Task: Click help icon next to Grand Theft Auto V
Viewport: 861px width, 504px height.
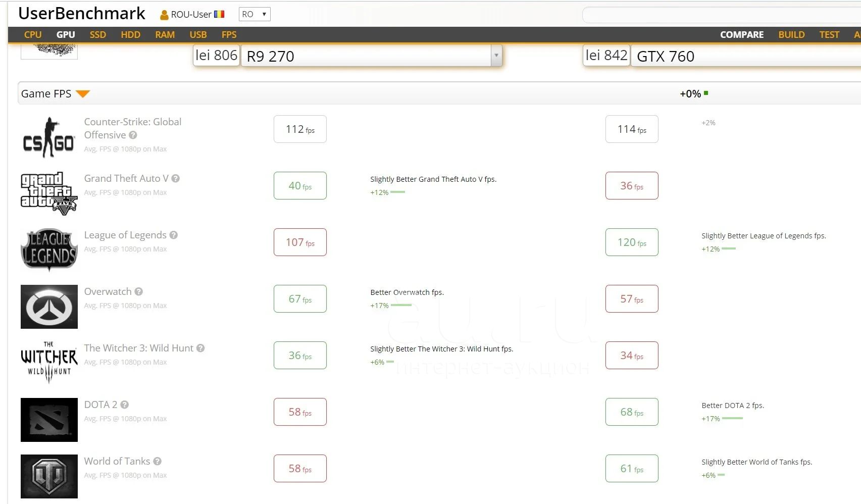Action: click(175, 178)
